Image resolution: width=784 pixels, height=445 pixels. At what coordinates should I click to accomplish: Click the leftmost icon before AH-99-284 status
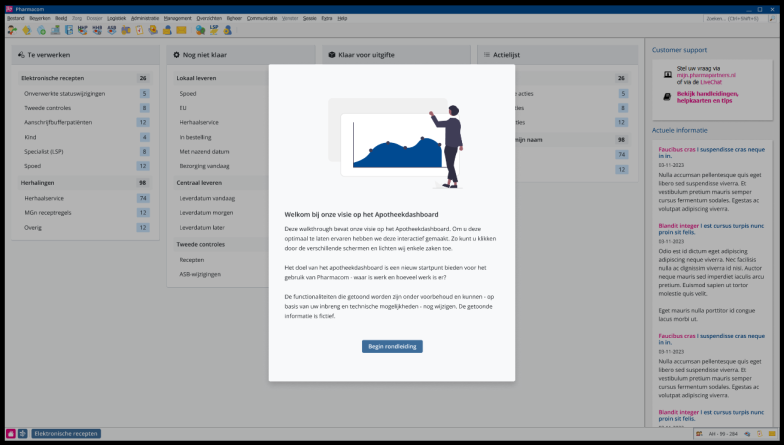point(699,434)
